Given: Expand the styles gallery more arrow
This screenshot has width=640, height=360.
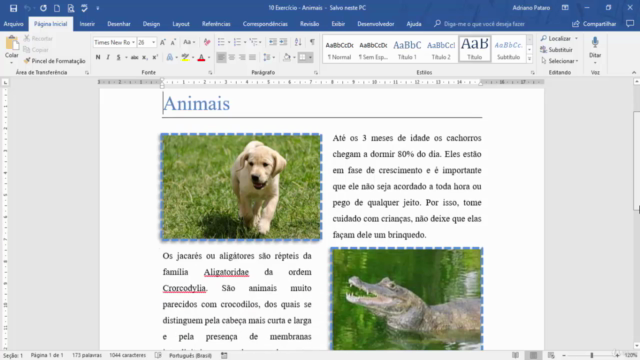Looking at the screenshot, I should click(529, 59).
